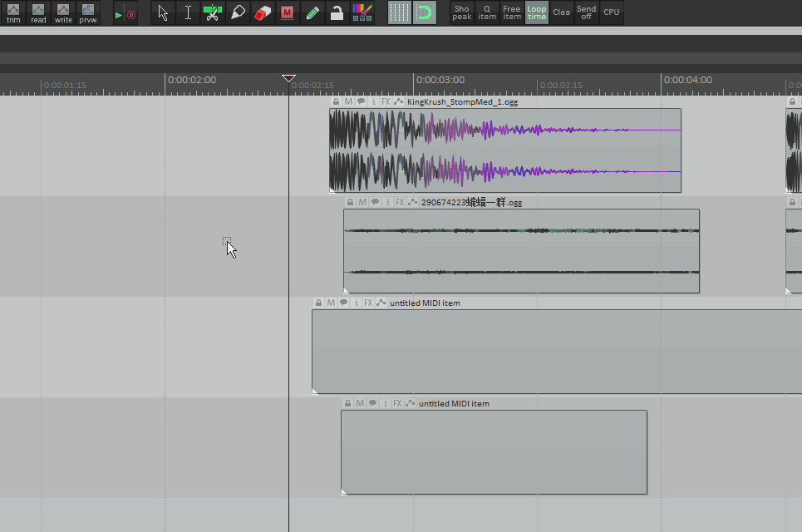
Task: Open properties (i) of 290674223 ogg item
Action: coord(387,203)
